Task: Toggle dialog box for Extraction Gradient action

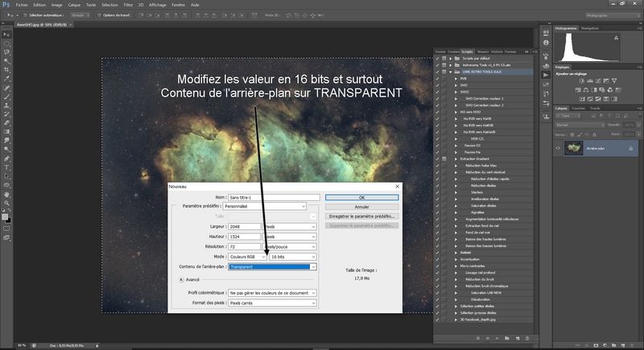Action: 444,159
